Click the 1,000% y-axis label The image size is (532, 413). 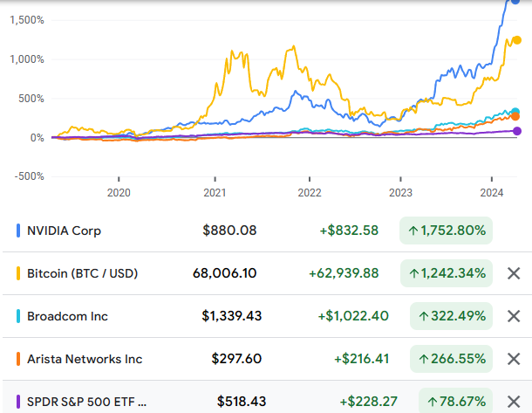[27, 59]
